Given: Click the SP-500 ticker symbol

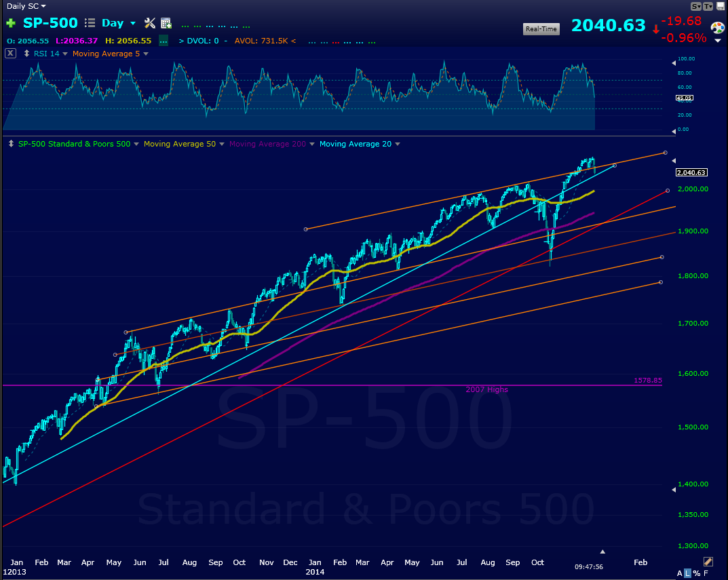Looking at the screenshot, I should (50, 23).
